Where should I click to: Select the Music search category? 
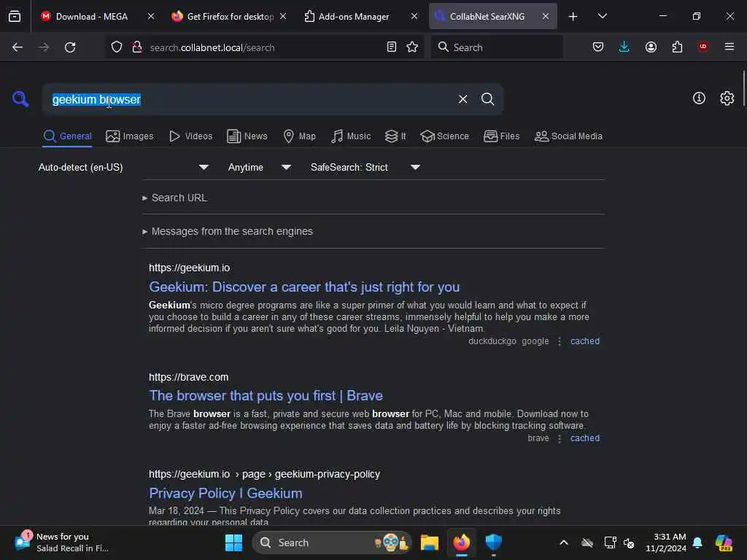[x=351, y=136]
